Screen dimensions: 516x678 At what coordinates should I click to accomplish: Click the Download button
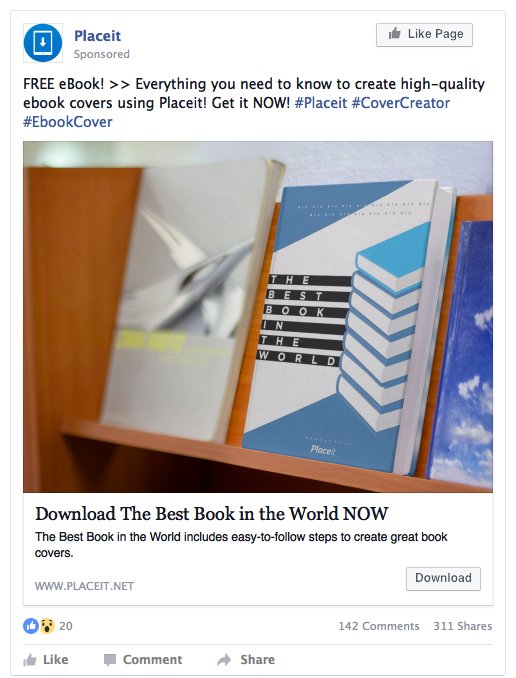click(x=443, y=579)
